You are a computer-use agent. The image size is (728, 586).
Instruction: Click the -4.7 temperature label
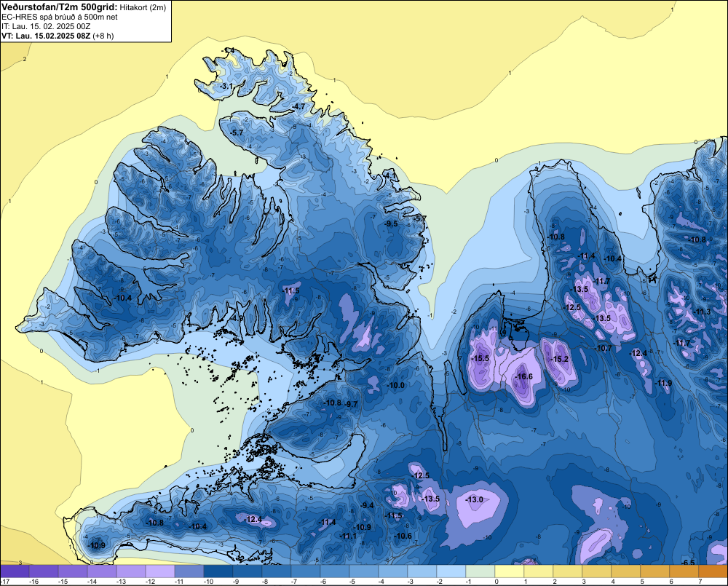coord(299,106)
